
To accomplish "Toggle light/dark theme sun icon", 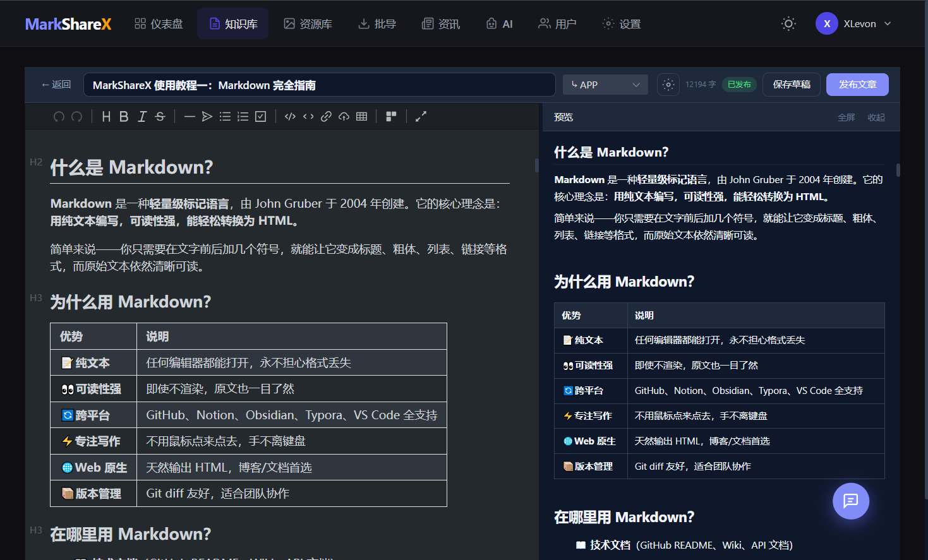I will 788,24.
